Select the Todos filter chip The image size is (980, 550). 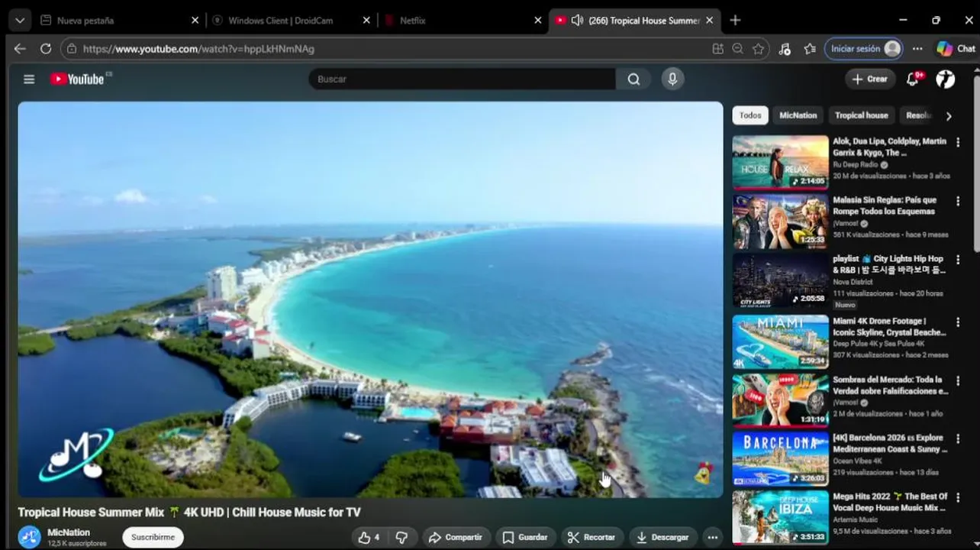pyautogui.click(x=750, y=115)
